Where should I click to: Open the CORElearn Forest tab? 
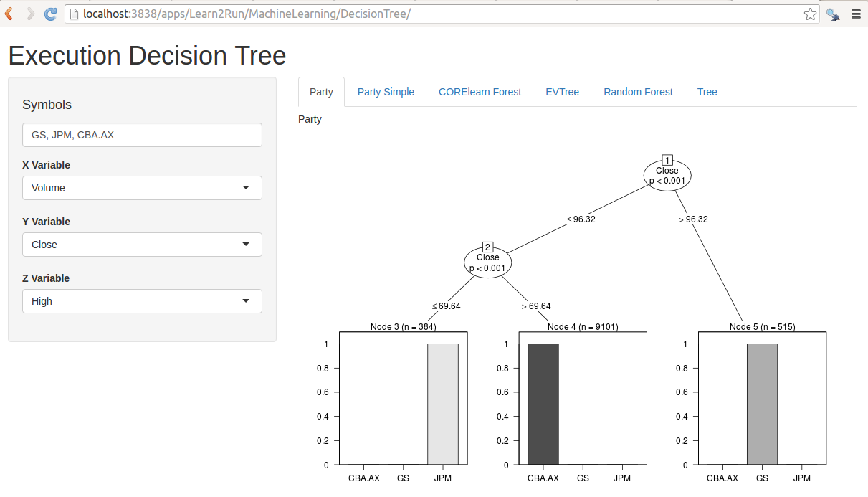tap(480, 92)
